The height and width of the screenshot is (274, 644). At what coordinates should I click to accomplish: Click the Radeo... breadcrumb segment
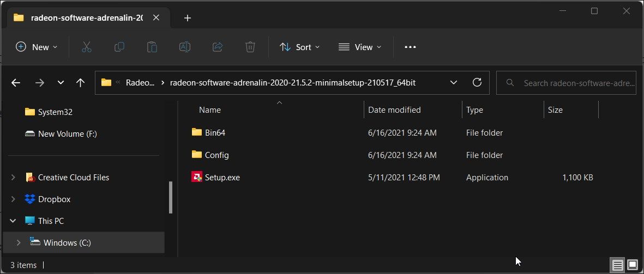click(x=140, y=82)
